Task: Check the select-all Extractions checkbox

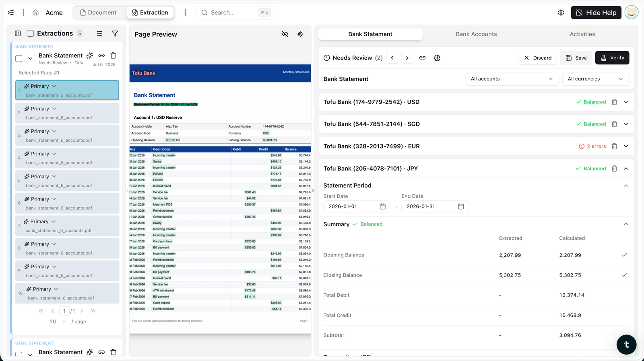Action: (30, 33)
